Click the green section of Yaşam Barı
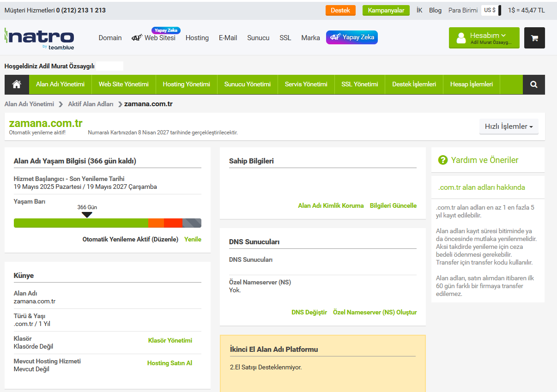The height and width of the screenshot is (392, 557). click(81, 223)
